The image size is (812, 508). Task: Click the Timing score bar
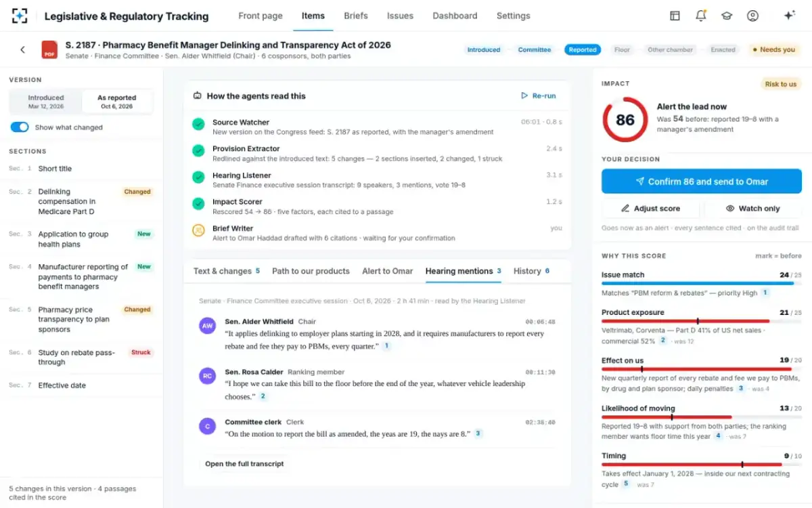click(x=702, y=465)
